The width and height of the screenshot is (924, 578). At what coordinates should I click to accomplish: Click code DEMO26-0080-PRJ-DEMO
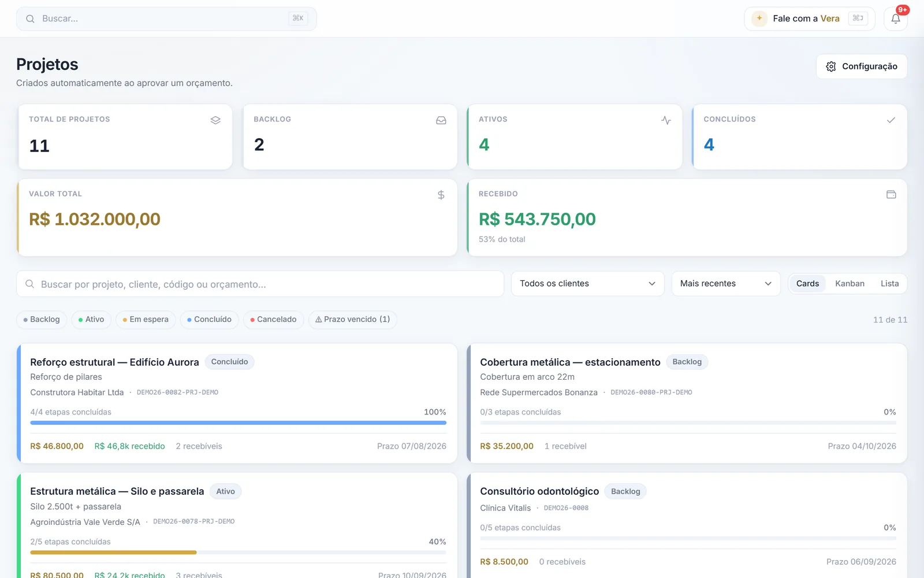tap(651, 392)
